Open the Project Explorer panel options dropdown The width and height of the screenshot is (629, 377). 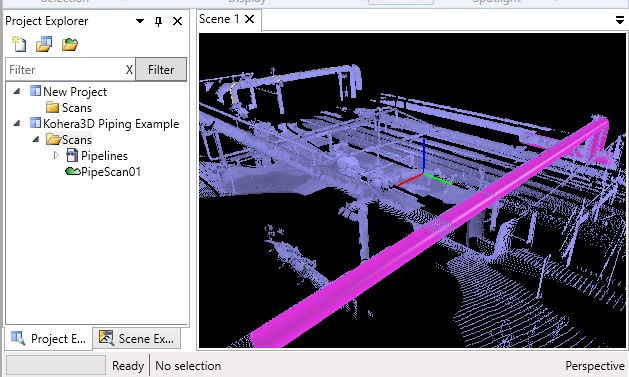tap(140, 21)
